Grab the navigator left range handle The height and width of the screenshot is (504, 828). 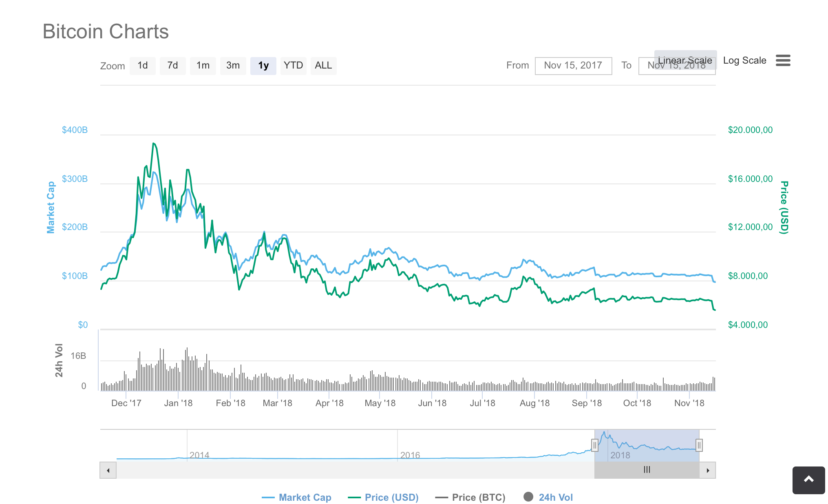pyautogui.click(x=595, y=445)
